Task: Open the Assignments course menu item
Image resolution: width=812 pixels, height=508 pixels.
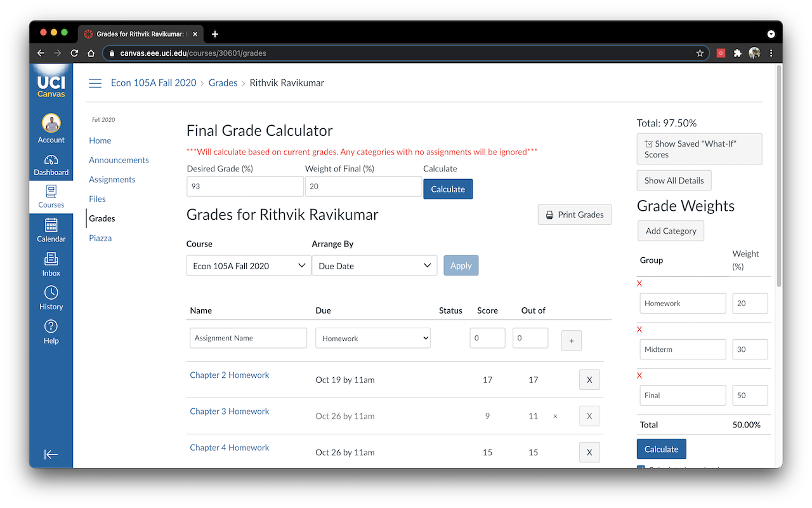Action: click(112, 180)
